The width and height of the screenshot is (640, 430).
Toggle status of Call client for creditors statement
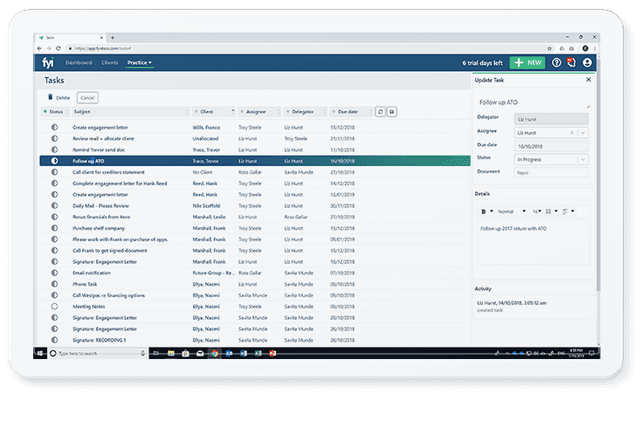click(x=54, y=172)
